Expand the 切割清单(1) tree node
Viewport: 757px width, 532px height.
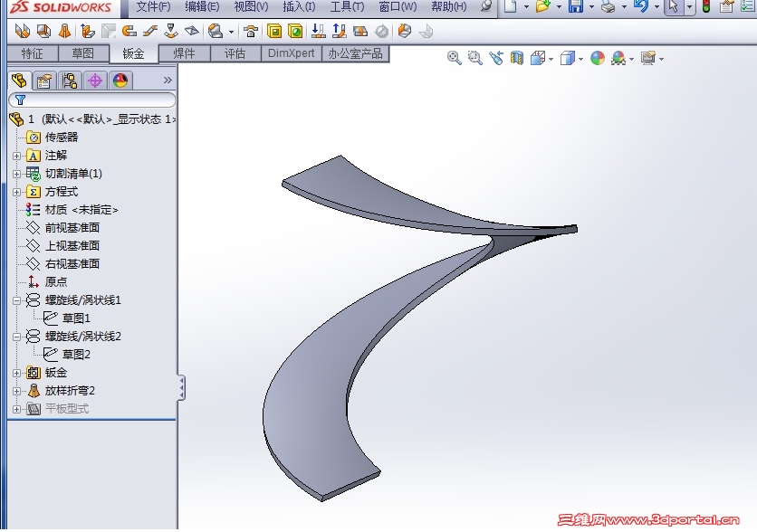(x=16, y=174)
